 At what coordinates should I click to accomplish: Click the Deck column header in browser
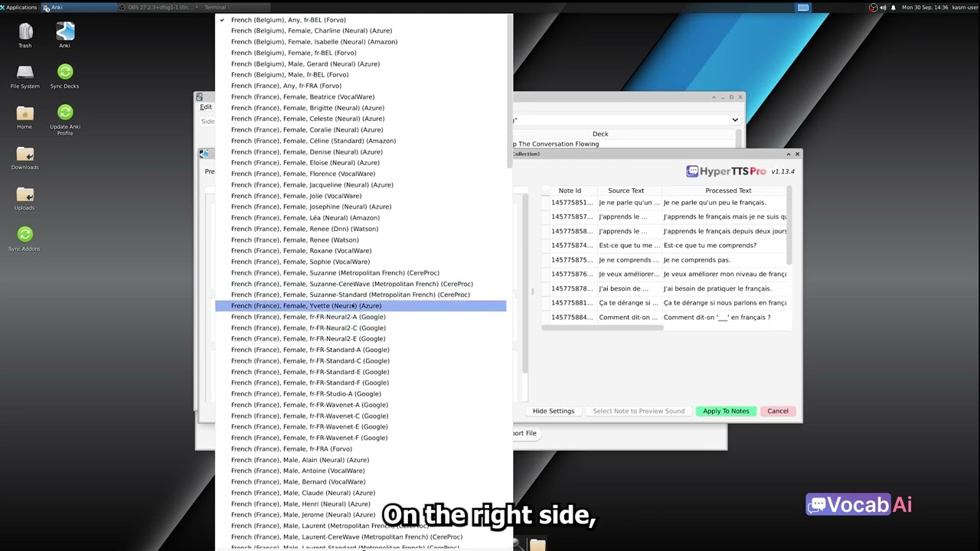click(x=600, y=134)
